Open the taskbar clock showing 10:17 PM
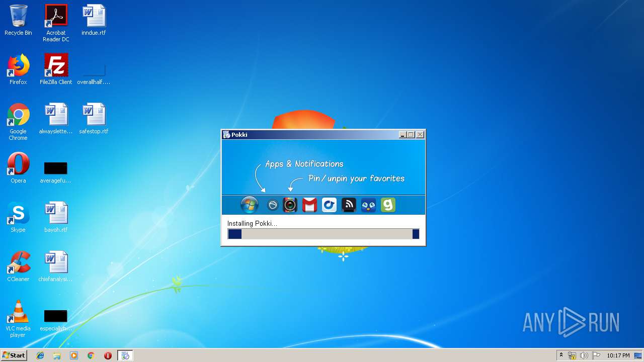644x362 pixels. click(x=618, y=355)
